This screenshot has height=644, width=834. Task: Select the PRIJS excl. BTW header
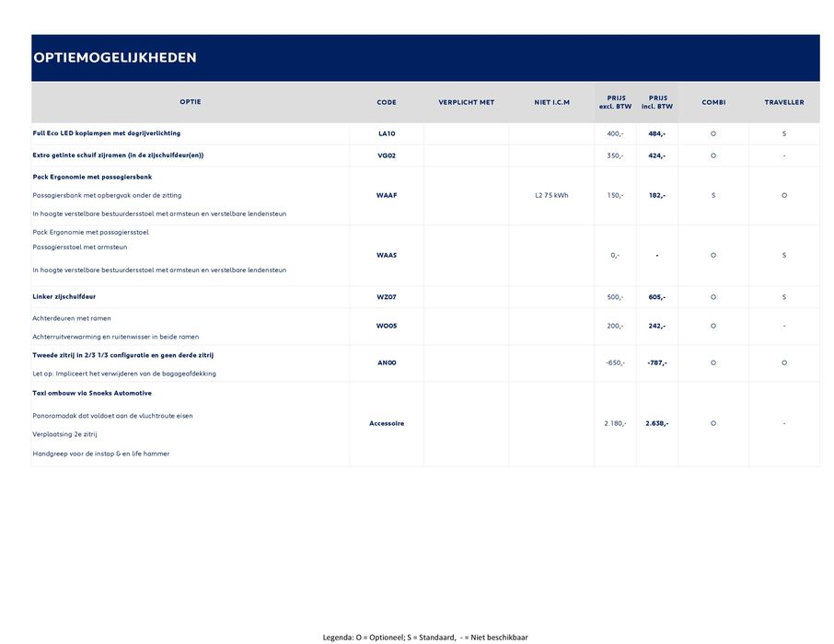coord(615,102)
